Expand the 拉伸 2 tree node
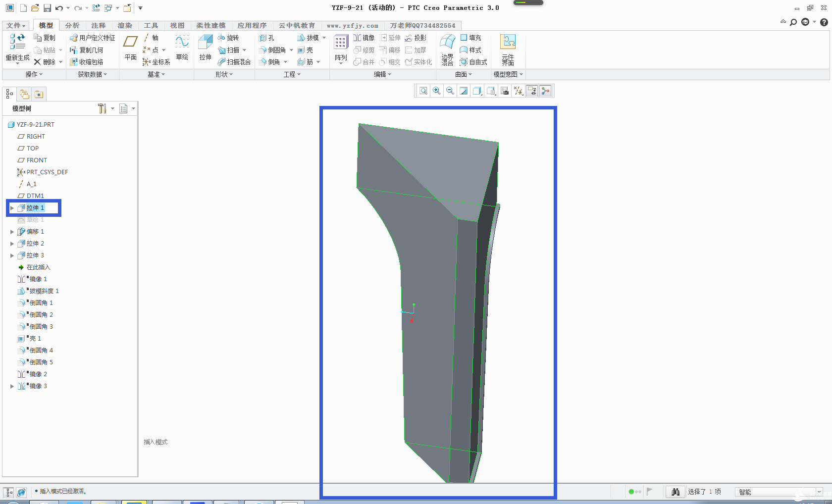The width and height of the screenshot is (832, 504). click(12, 244)
